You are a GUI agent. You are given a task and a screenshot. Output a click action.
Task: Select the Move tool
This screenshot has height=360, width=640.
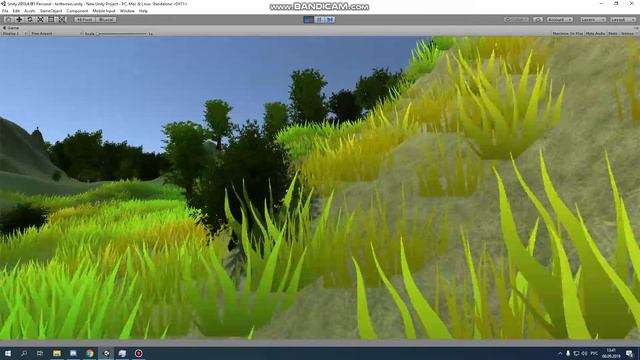(19, 20)
